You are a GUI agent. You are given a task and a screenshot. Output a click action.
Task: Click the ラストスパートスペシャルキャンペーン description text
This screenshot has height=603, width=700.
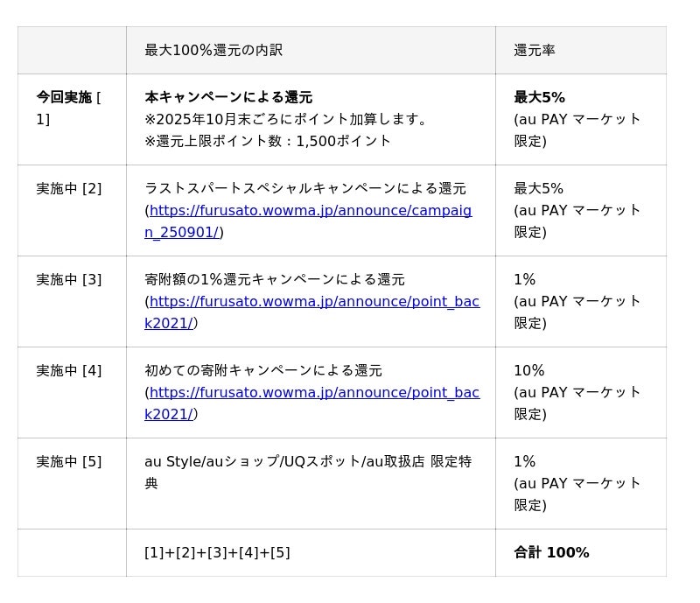[304, 188]
